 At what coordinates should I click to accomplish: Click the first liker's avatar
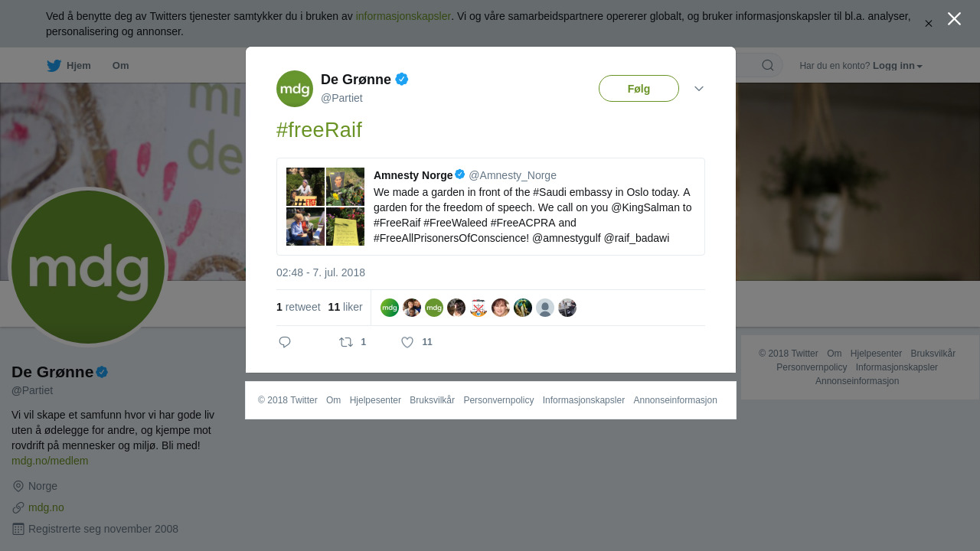390,308
